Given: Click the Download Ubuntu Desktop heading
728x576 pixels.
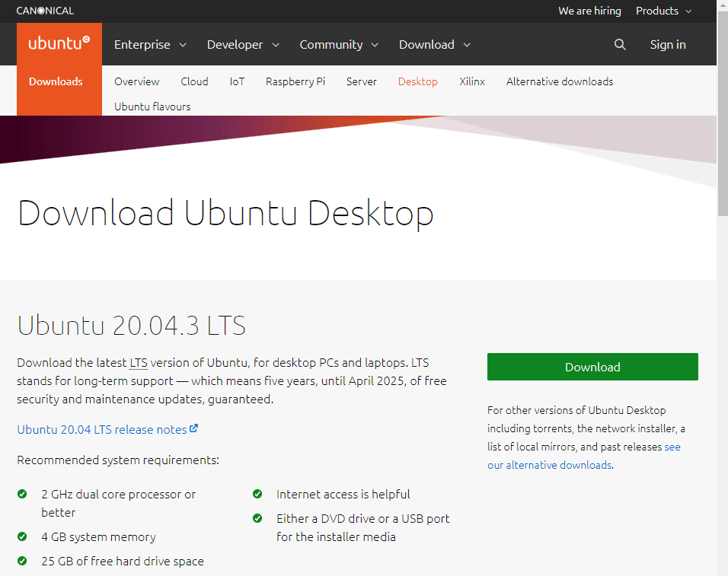Looking at the screenshot, I should pyautogui.click(x=225, y=213).
